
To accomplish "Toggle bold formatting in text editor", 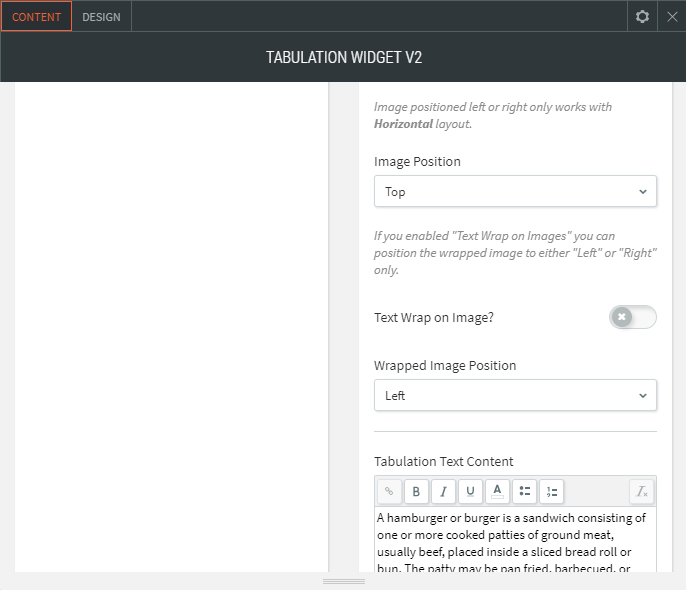I will 416,491.
